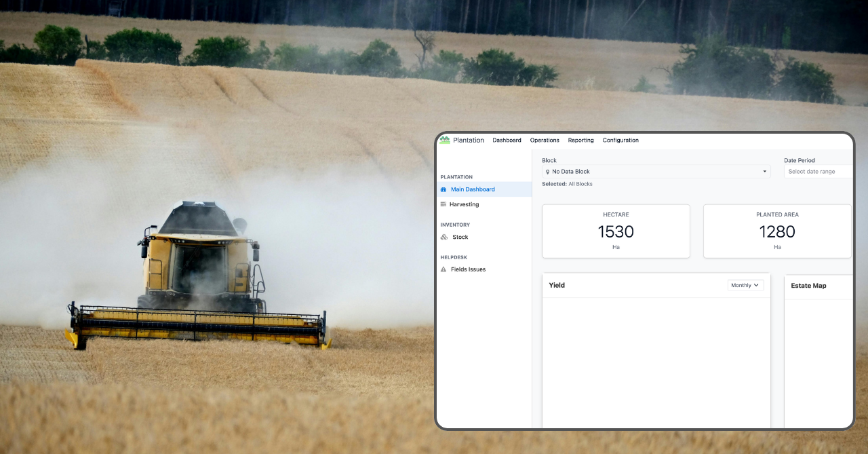Click the Estate Map panel title

point(808,286)
